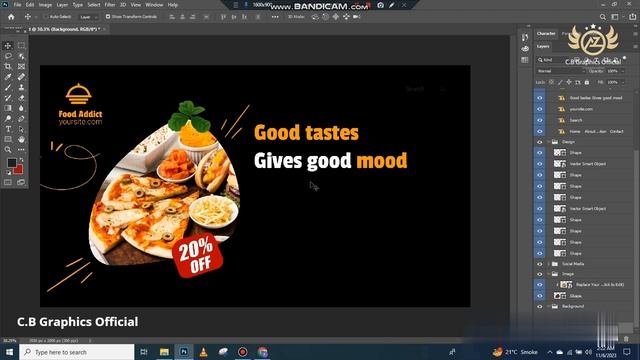640x360 pixels.
Task: Hide the Background group
Action: [x=540, y=307]
